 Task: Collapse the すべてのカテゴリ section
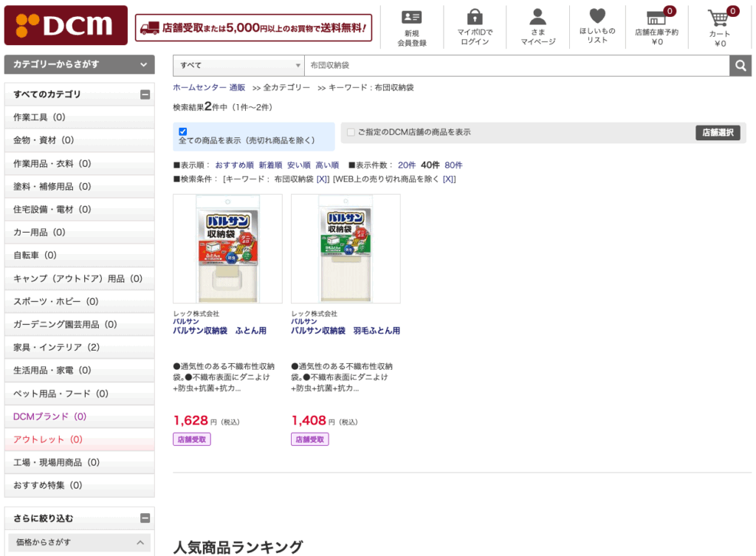145,95
